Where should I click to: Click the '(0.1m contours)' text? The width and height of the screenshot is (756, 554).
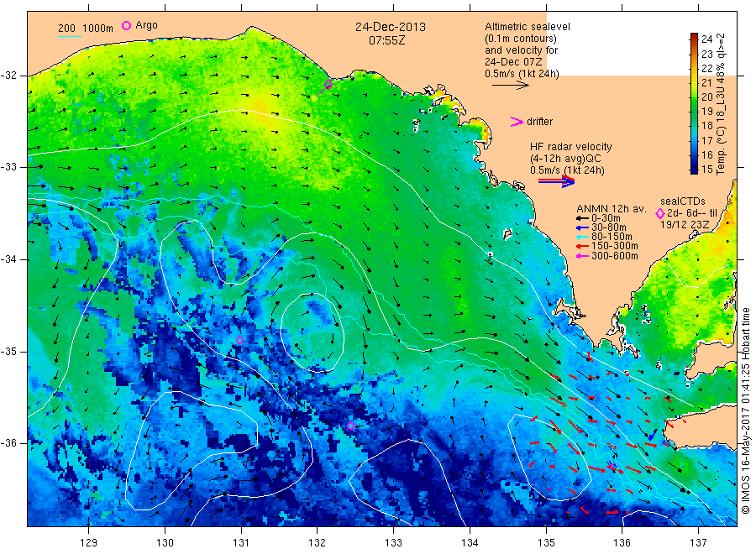521,39
